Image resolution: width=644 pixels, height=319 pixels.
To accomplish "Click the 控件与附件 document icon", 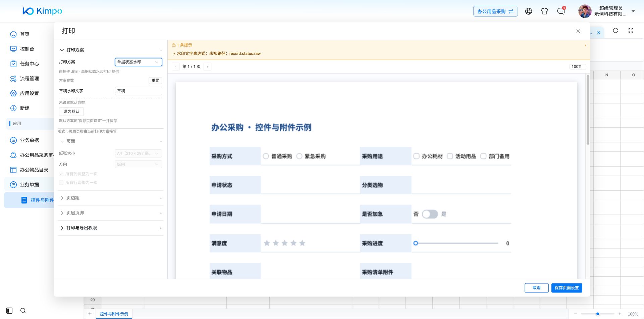I will tap(24, 200).
